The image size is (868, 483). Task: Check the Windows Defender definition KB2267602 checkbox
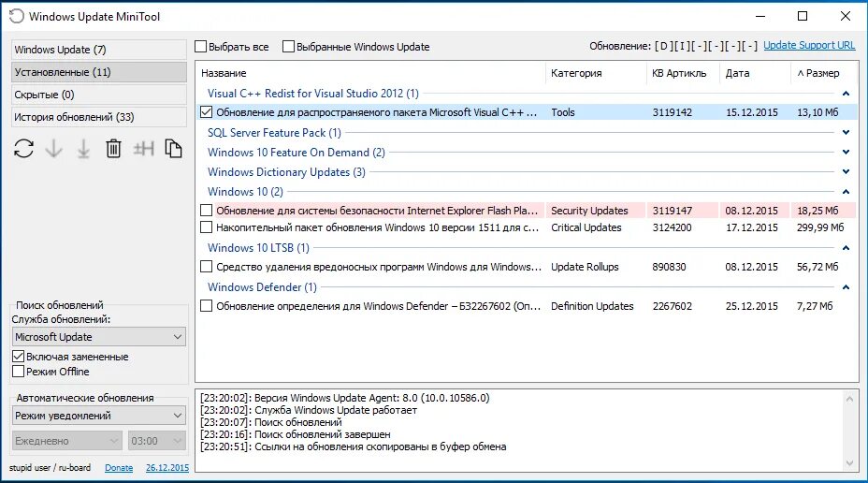pyautogui.click(x=206, y=306)
